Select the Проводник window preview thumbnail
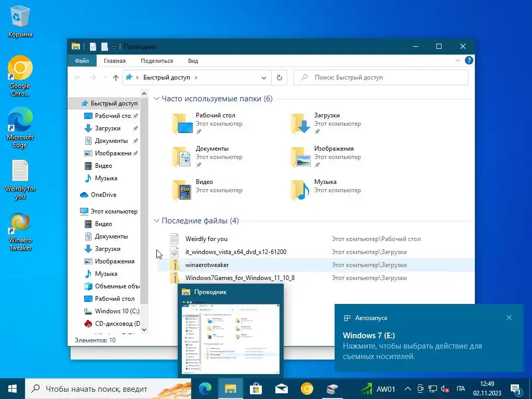 (x=231, y=331)
